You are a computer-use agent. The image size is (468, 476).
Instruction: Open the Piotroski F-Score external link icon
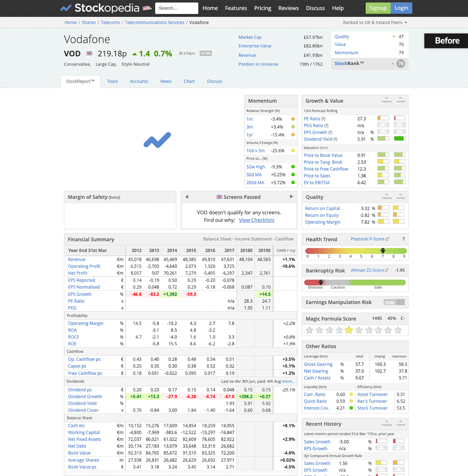click(387, 239)
